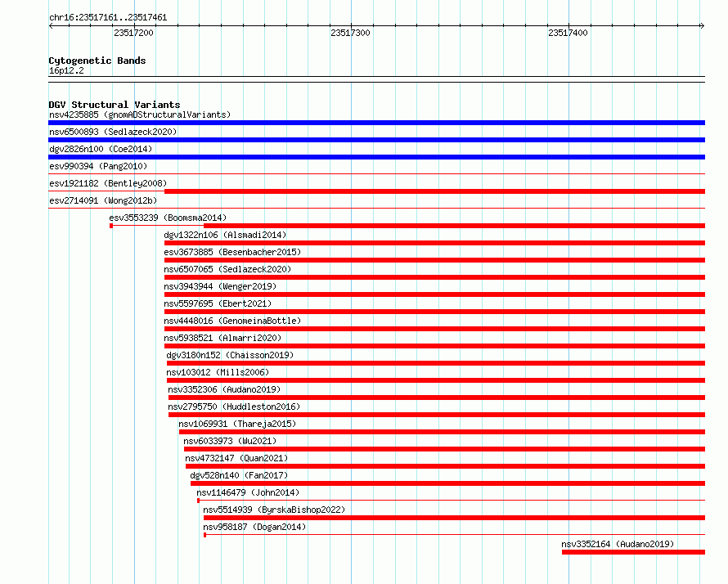
Task: Select the esv2714091 Wong2012b label
Action: click(x=103, y=200)
